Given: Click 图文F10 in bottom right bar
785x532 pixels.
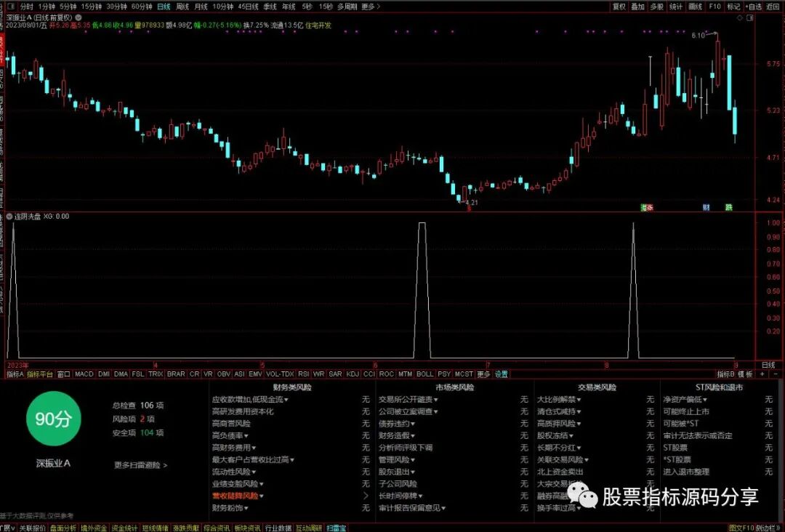Looking at the screenshot, I should [741, 528].
